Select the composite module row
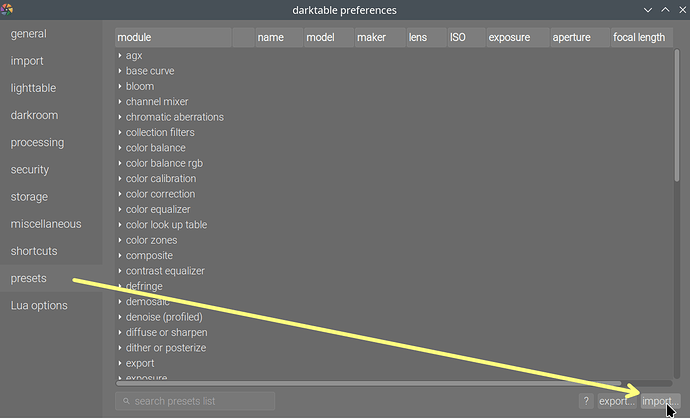Viewport: 690px width, 419px height. coord(394,256)
